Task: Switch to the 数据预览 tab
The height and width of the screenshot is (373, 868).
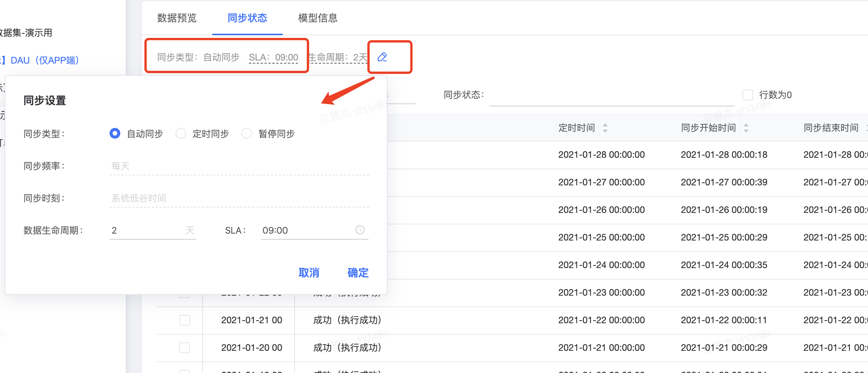Action: pos(177,18)
